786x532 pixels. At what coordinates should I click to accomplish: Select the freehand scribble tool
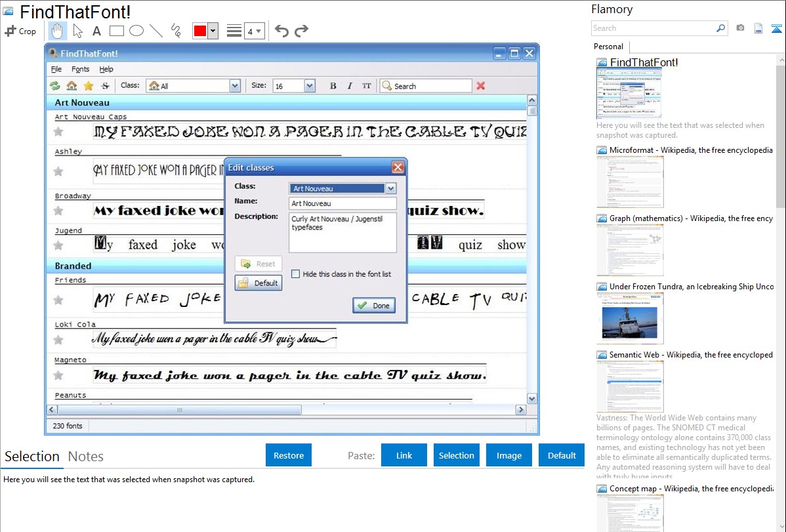pyautogui.click(x=176, y=31)
